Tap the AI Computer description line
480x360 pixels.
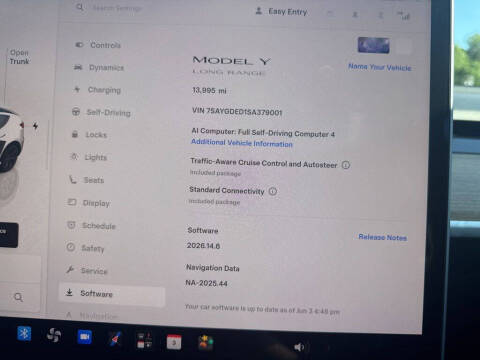pyautogui.click(x=263, y=133)
